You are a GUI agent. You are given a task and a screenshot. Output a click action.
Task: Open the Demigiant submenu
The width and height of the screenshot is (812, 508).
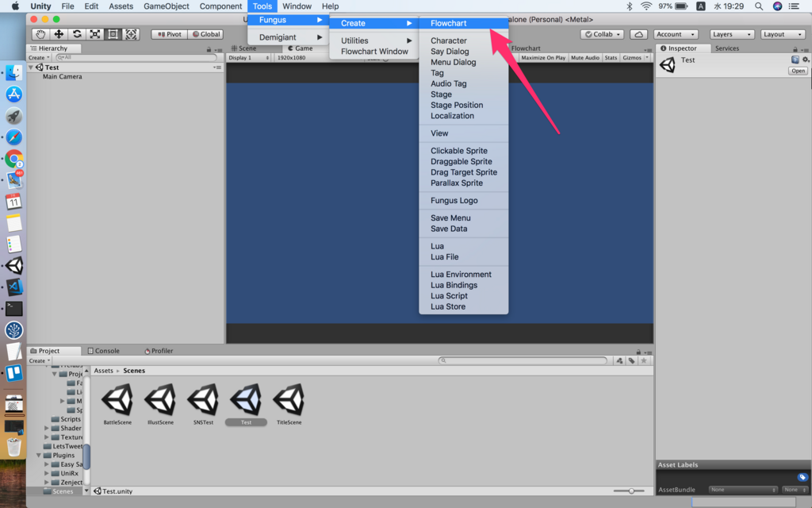tap(287, 37)
